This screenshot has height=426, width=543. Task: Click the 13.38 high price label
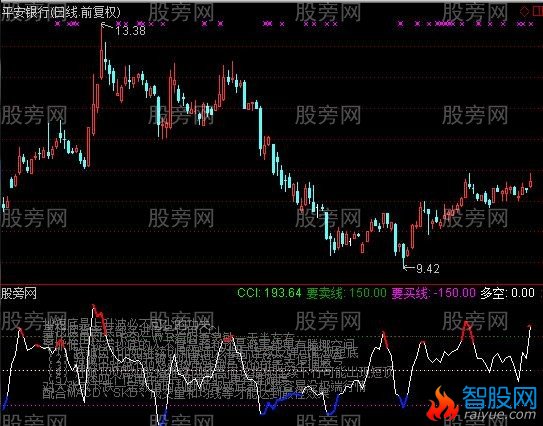(x=130, y=31)
